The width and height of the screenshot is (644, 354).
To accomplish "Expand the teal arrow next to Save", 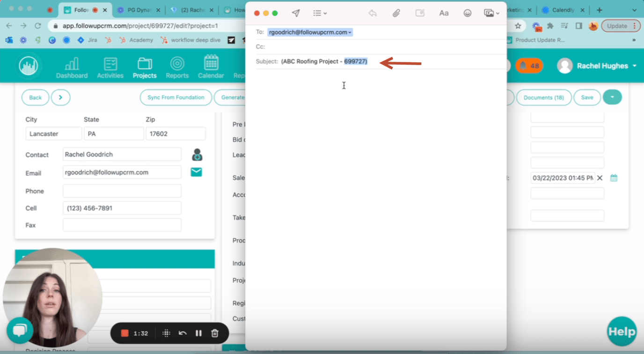I will (x=612, y=97).
